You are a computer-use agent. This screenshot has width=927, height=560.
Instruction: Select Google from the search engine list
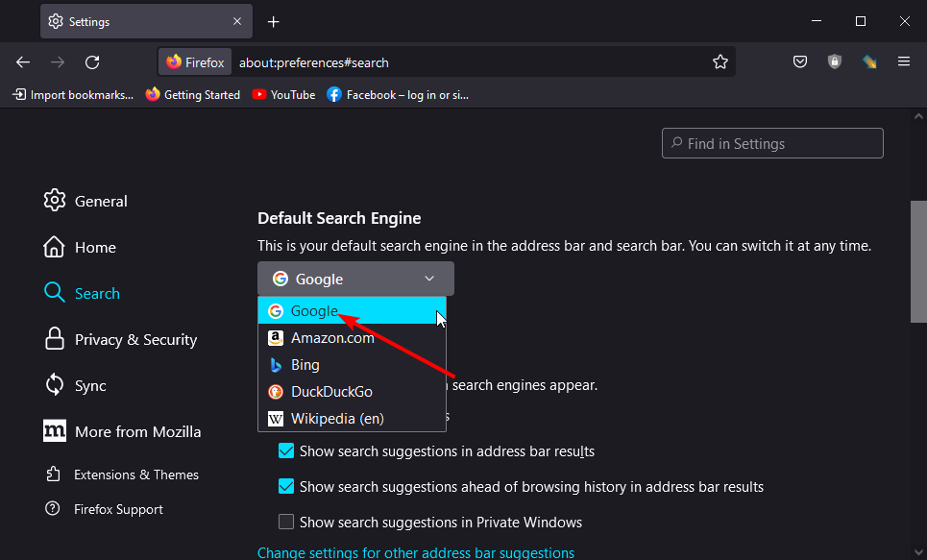pos(352,310)
